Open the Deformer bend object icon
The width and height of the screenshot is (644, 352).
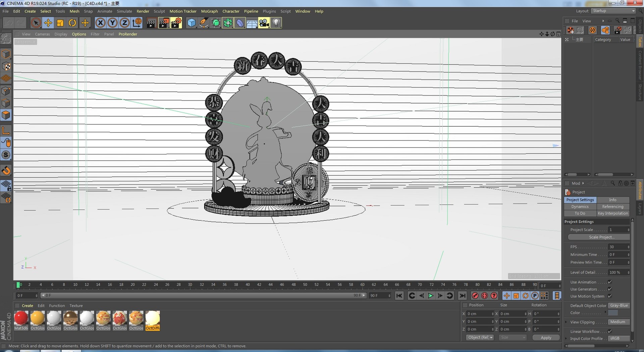click(x=240, y=23)
